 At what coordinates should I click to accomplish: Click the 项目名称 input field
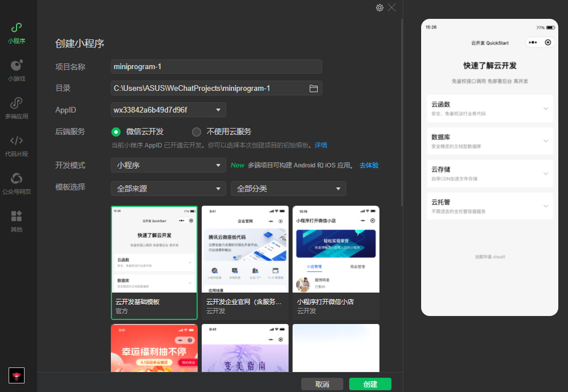pyautogui.click(x=216, y=67)
